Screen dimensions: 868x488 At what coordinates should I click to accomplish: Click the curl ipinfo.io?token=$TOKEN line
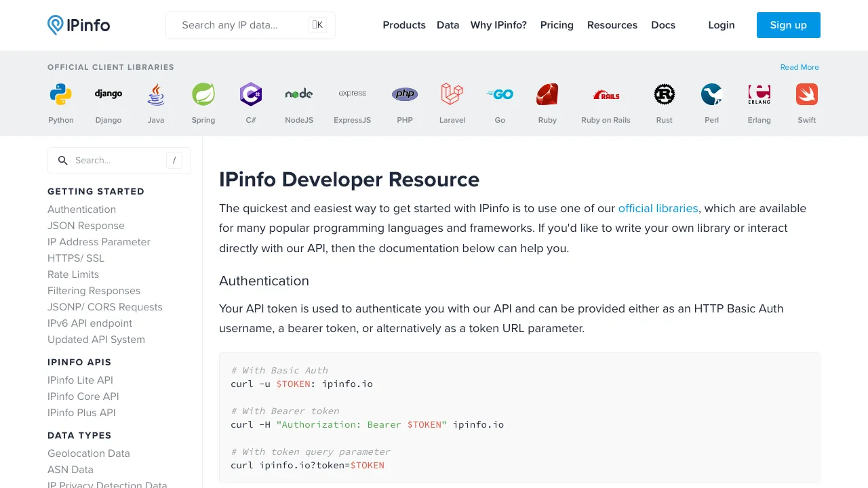pos(307,466)
